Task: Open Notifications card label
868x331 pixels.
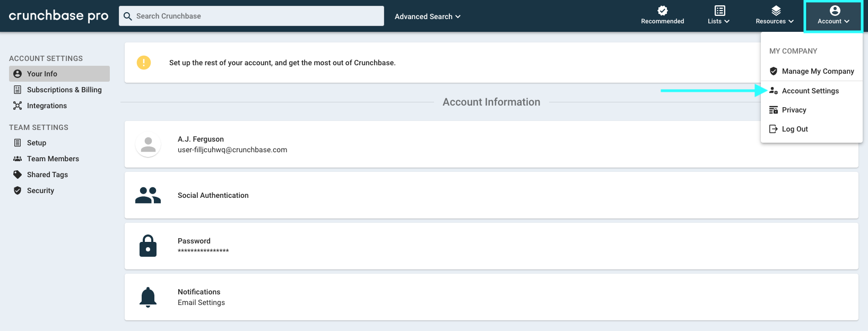Action: point(199,292)
